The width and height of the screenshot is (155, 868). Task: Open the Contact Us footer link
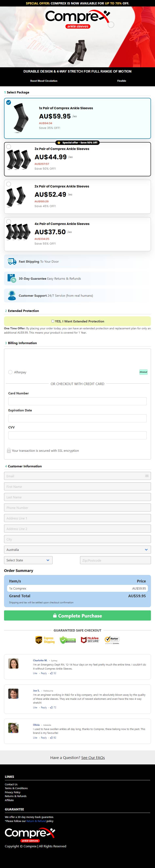(x=11, y=785)
